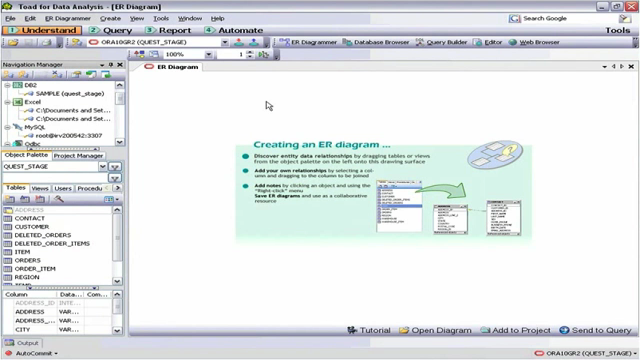Click the level spinner up arrow
Image resolution: width=640 pixels, height=360 pixels.
pyautogui.click(x=250, y=52)
